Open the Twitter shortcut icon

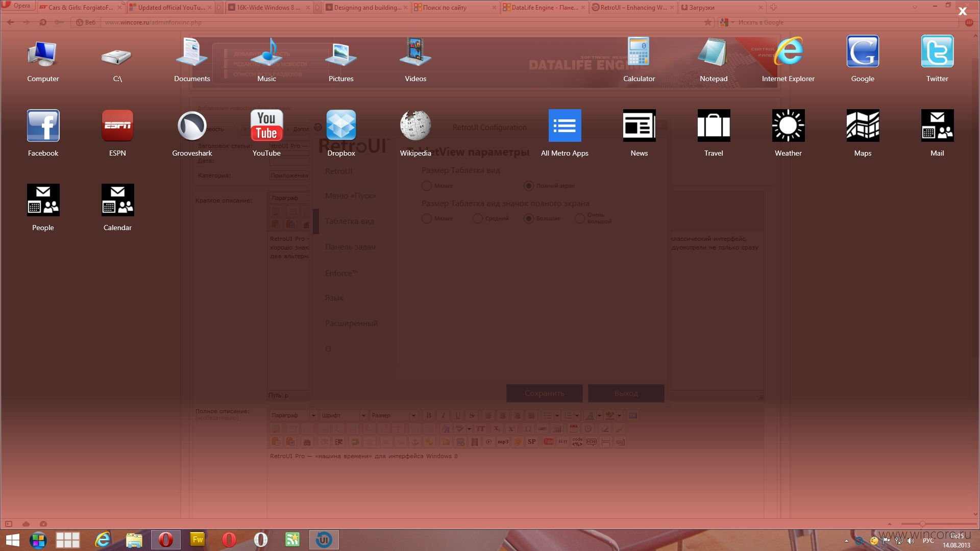point(937,52)
